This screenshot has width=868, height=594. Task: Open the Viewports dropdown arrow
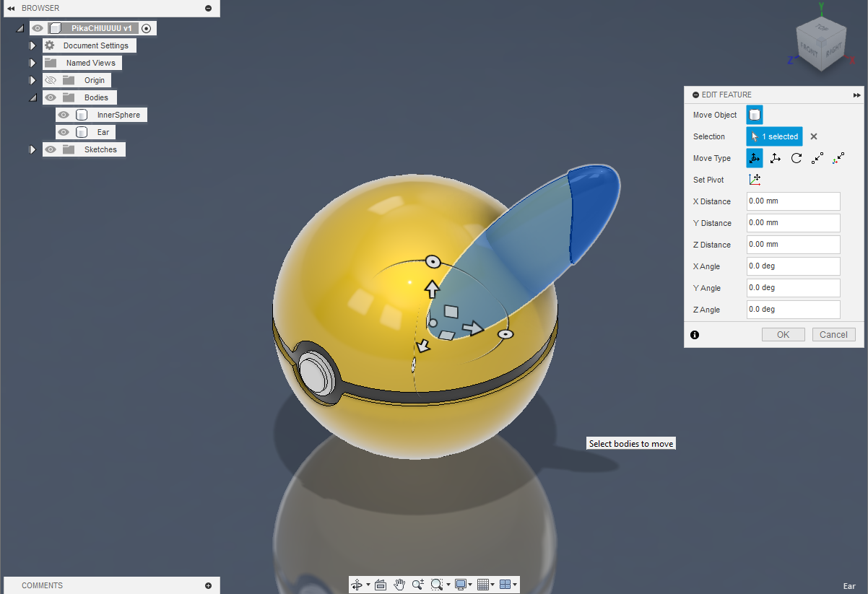pyautogui.click(x=515, y=585)
